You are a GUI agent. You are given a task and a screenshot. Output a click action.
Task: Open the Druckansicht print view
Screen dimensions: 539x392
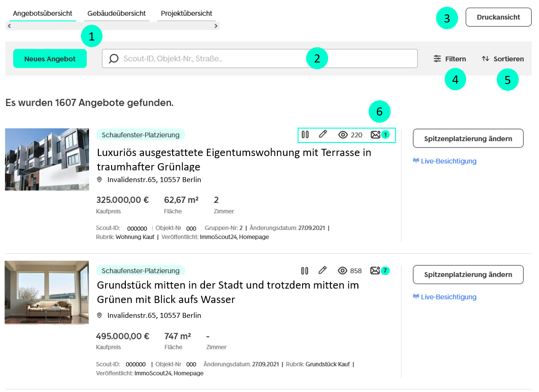498,17
